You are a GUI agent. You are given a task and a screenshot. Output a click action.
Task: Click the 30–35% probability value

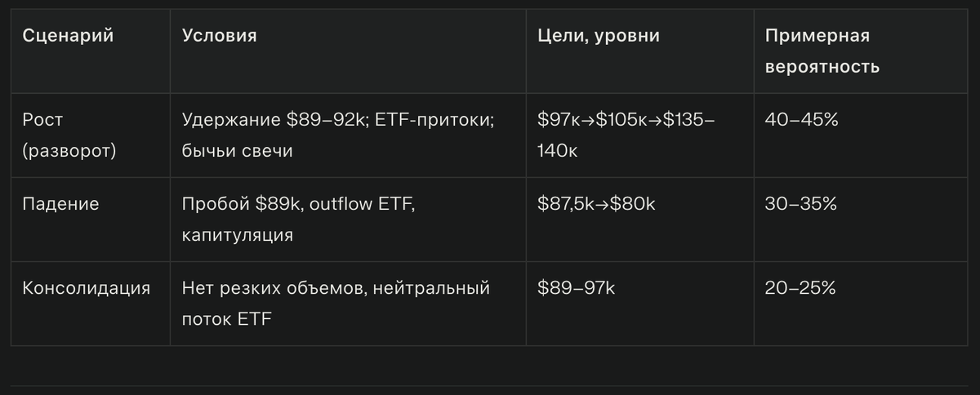800,204
